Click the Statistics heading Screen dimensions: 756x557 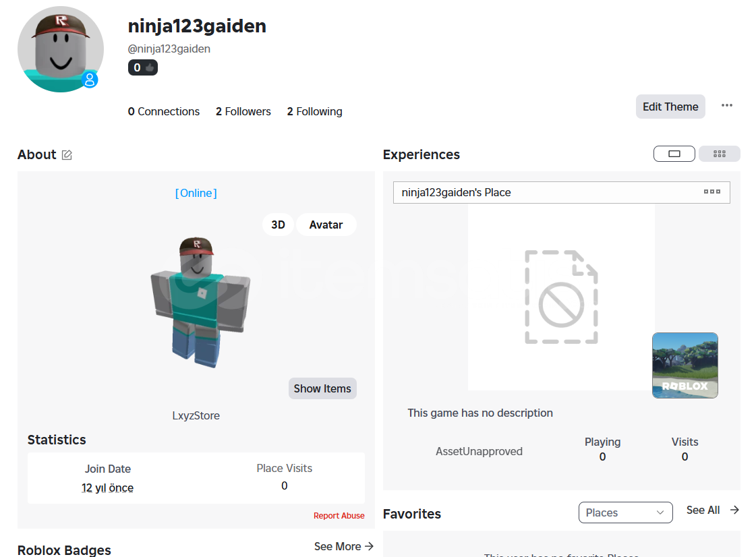pos(57,440)
